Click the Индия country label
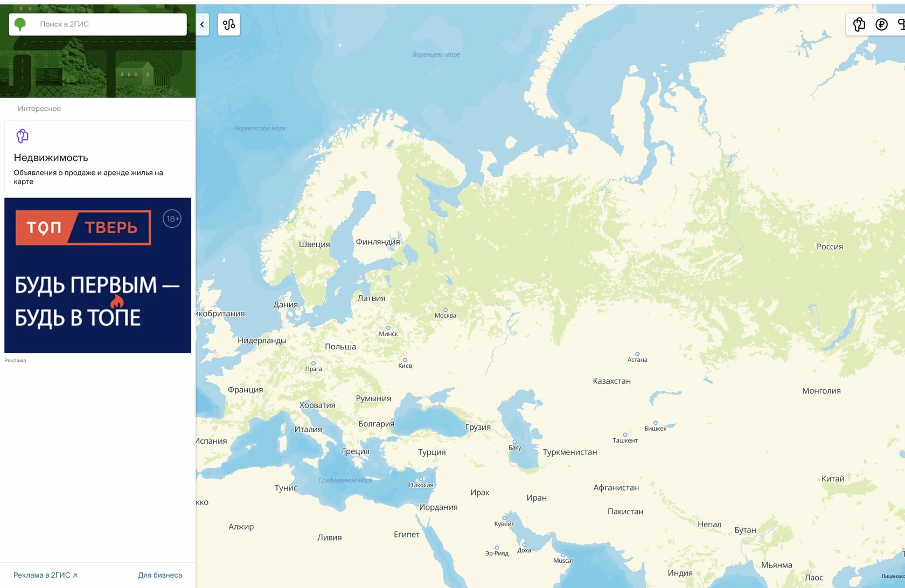The width and height of the screenshot is (905, 588). coord(680,573)
